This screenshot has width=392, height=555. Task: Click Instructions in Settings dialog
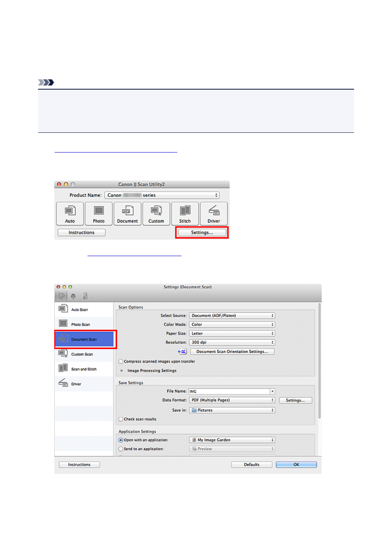click(x=79, y=465)
